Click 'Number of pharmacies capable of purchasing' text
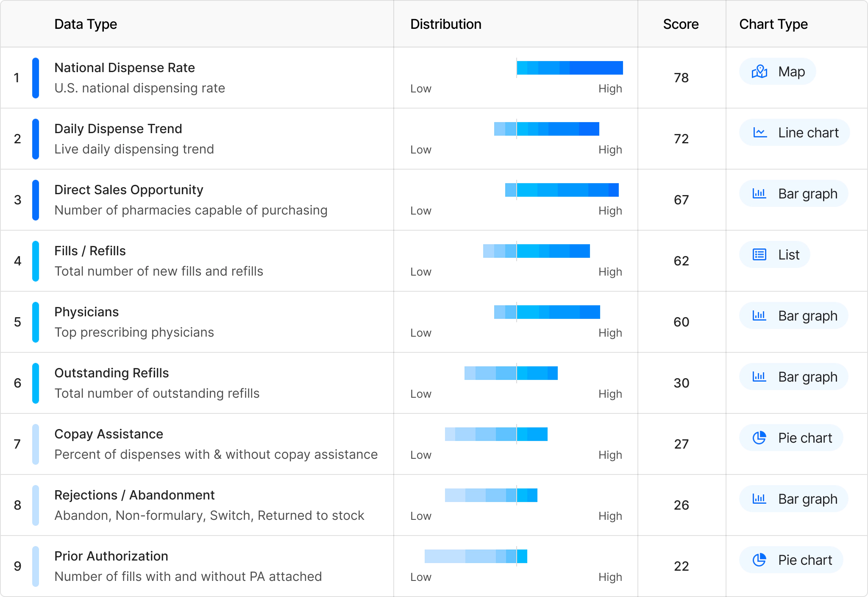Screen dimensions: 868x597 [191, 210]
